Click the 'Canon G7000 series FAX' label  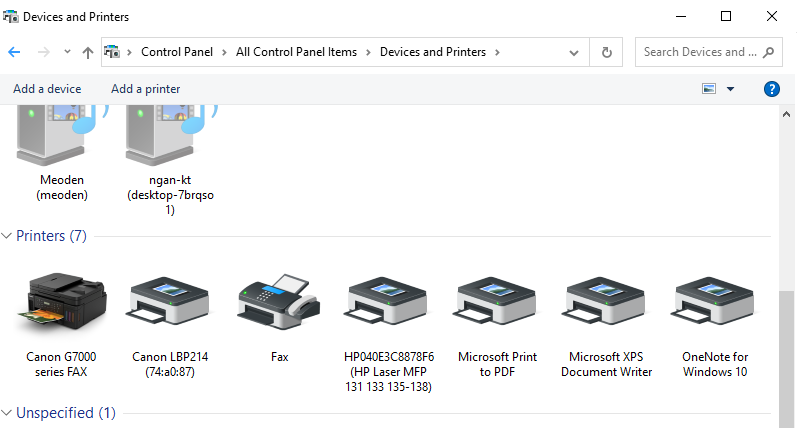(x=61, y=364)
